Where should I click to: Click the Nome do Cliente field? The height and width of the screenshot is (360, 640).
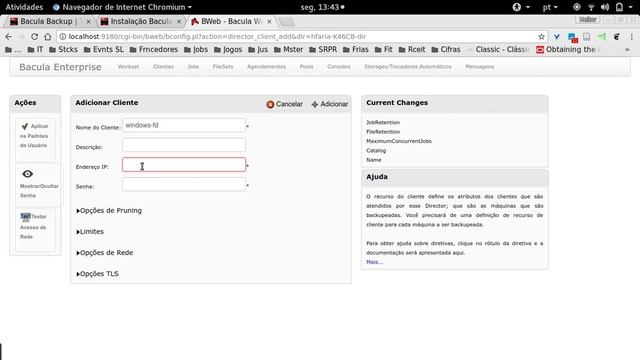(184, 125)
